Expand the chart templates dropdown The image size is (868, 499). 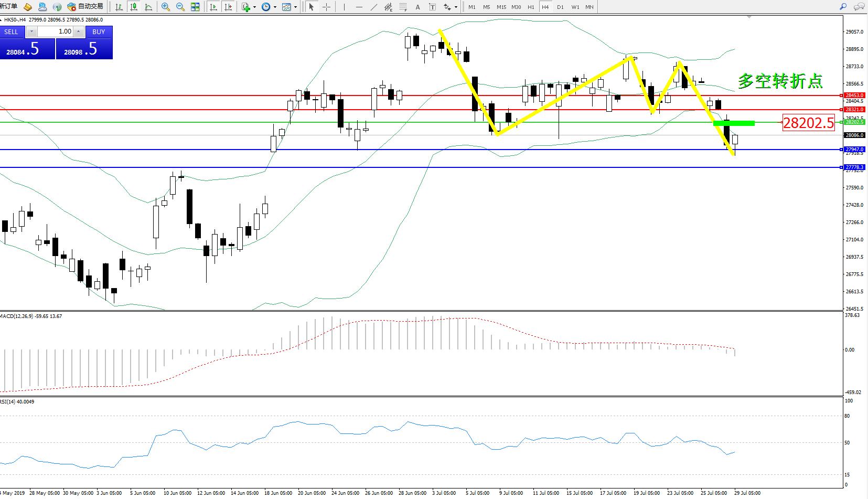[x=295, y=7]
